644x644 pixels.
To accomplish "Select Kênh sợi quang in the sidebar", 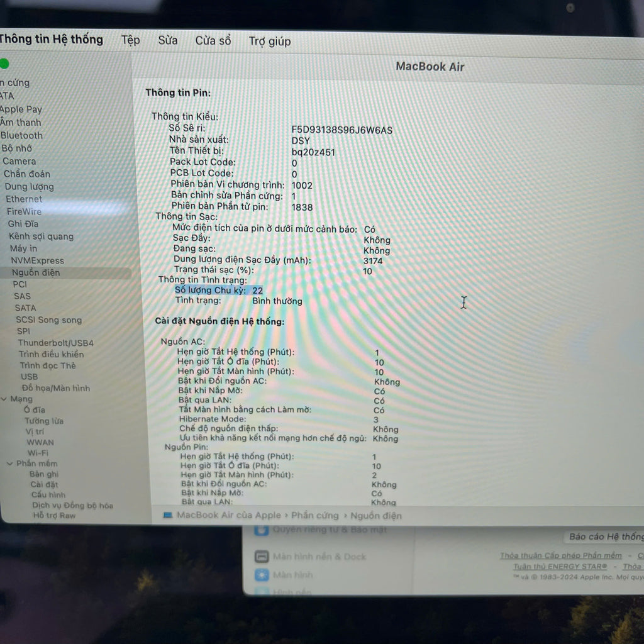I will pos(41,236).
